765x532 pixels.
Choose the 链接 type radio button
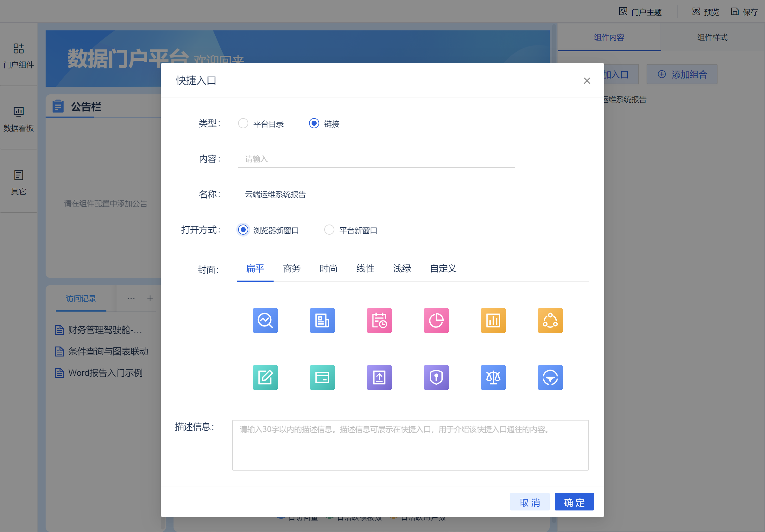coord(314,123)
